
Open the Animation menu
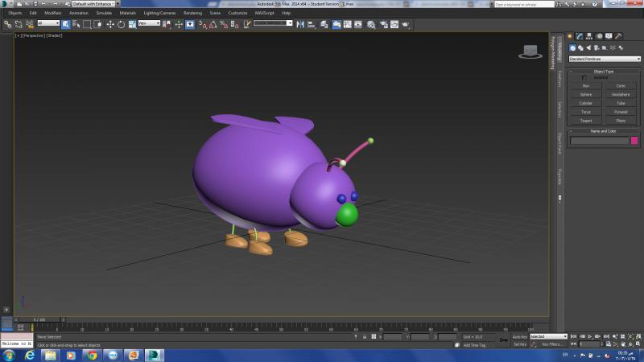78,13
